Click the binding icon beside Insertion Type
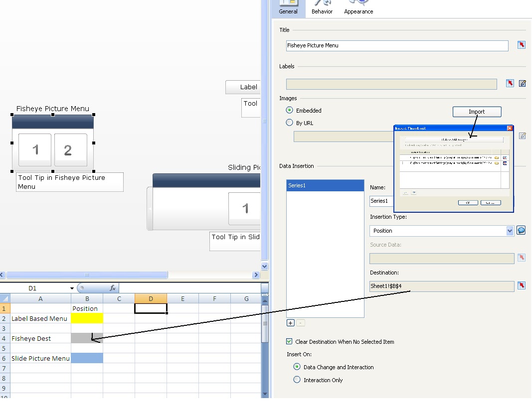 (x=521, y=230)
